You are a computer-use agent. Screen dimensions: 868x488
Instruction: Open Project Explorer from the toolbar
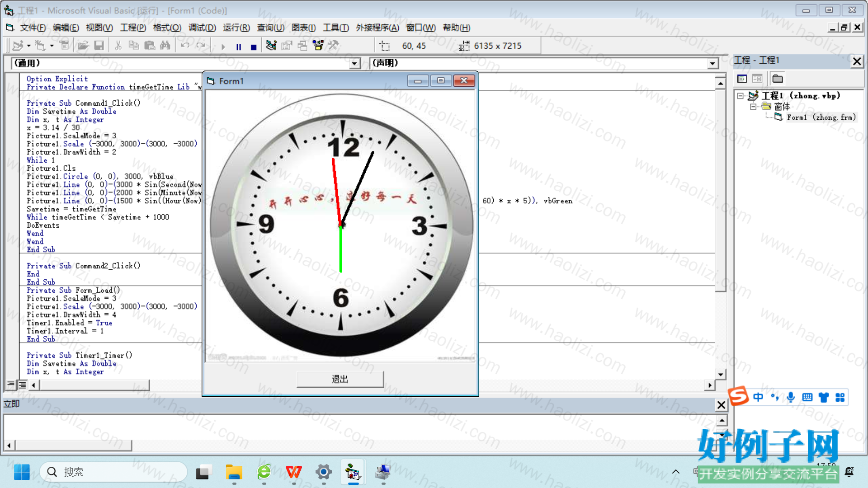271,46
